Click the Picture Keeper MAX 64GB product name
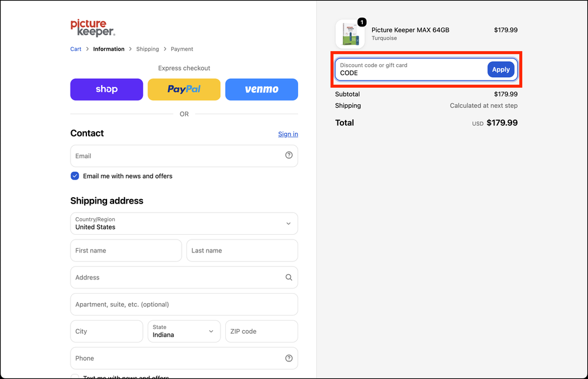 point(410,30)
